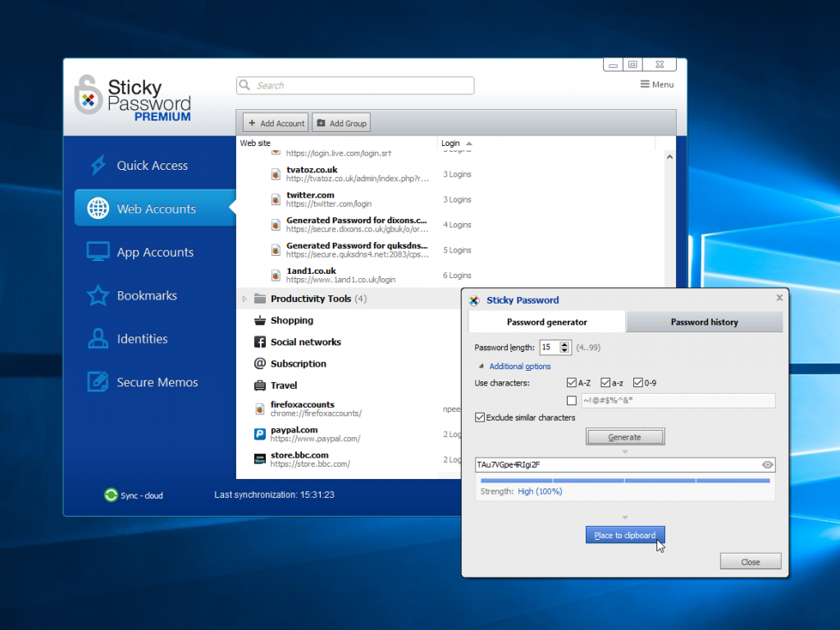Select the paypal.com account row
Image resolution: width=840 pixels, height=630 pixels.
[x=349, y=434]
